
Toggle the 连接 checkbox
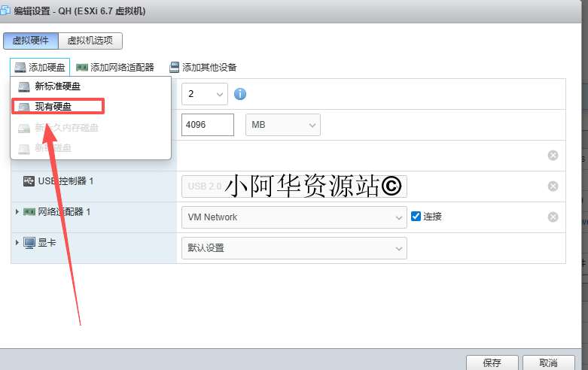click(416, 216)
